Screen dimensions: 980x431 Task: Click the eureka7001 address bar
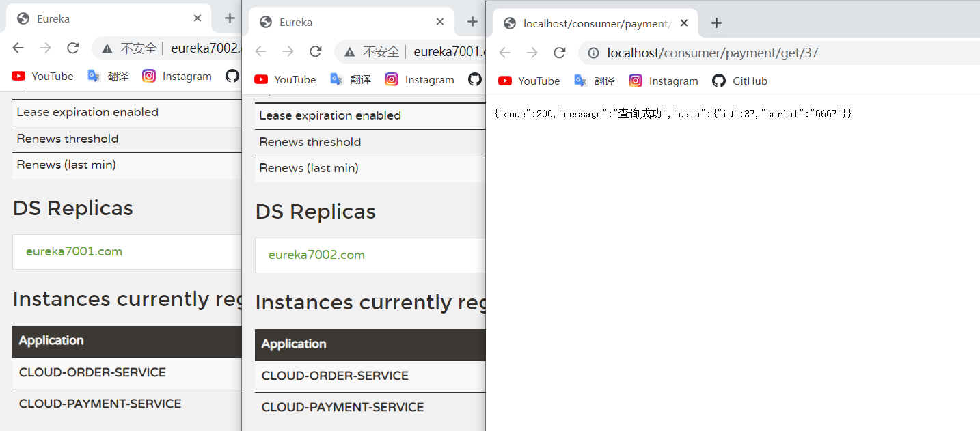tap(409, 51)
